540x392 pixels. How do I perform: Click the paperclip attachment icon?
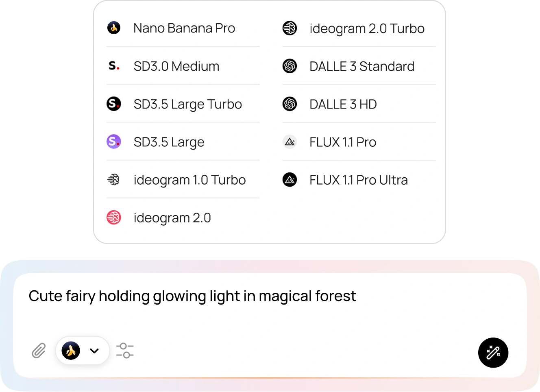[39, 351]
